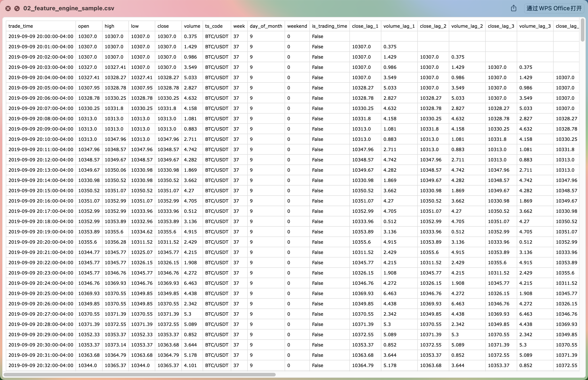Click the horizontal scrollbar thumb at bottom
Viewport: 588px width, 380px height.
coord(140,375)
